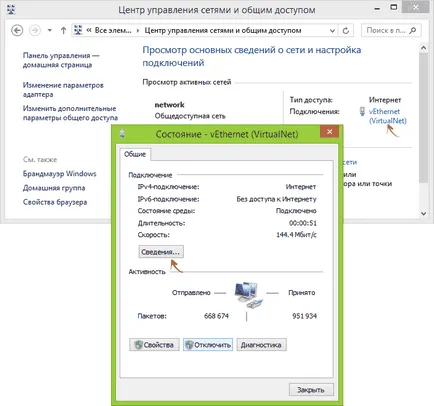
Task: Click the 'Диагностика' button
Action: (x=261, y=345)
